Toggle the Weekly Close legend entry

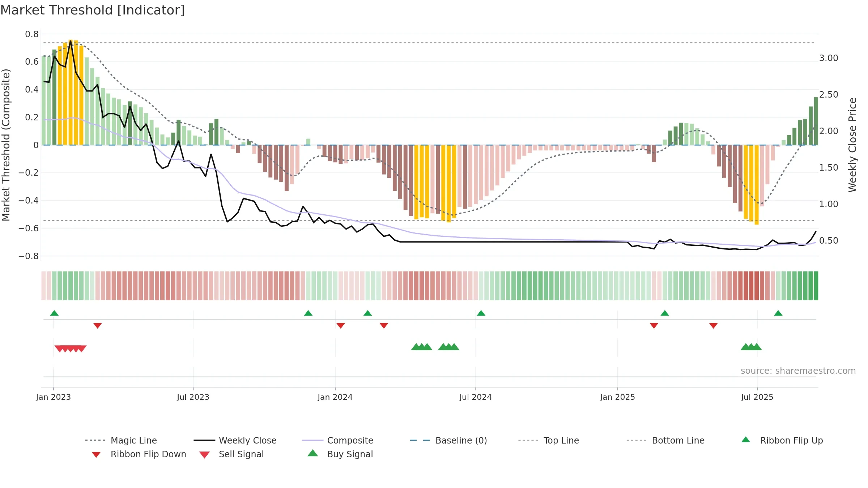coord(235,440)
